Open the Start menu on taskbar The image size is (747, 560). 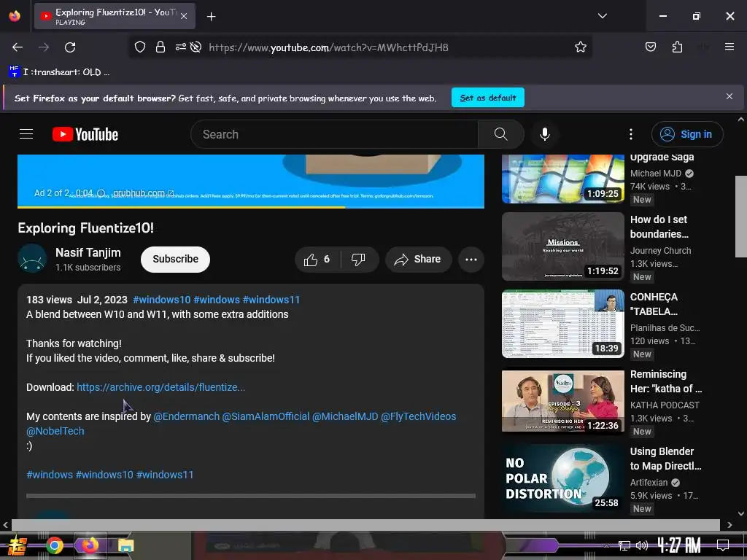click(18, 545)
